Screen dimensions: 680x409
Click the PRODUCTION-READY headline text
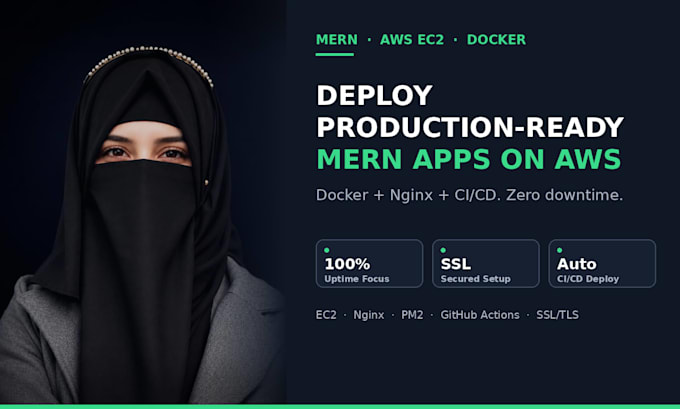(470, 127)
